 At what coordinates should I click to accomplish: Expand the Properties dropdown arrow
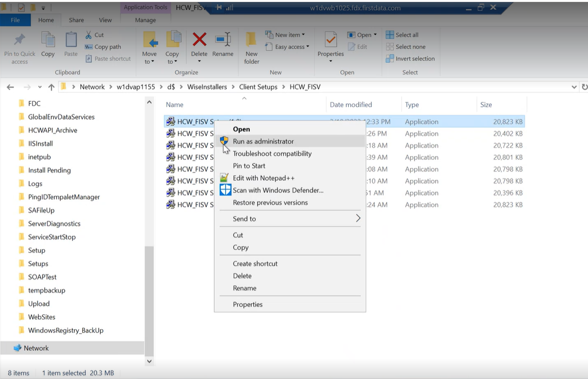tap(331, 61)
